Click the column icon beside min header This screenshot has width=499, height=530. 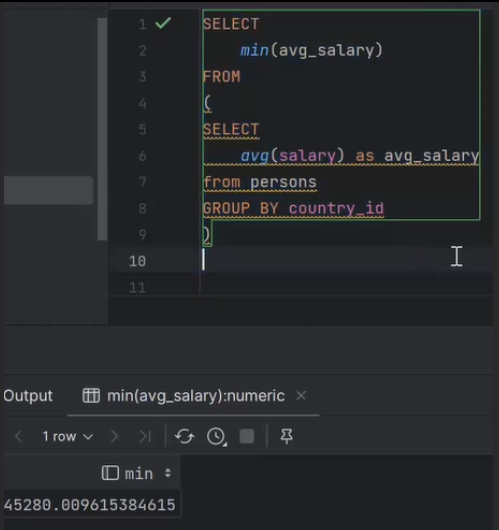point(110,473)
